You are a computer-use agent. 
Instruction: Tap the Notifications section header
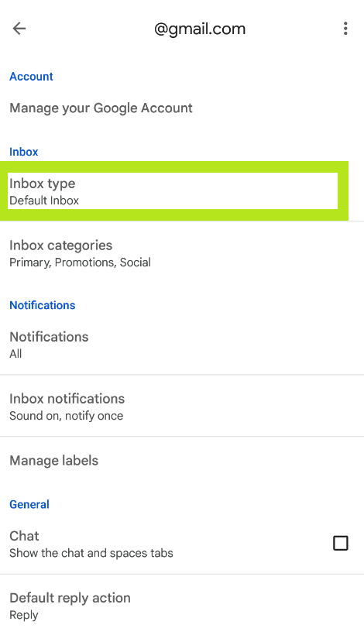pyautogui.click(x=43, y=305)
